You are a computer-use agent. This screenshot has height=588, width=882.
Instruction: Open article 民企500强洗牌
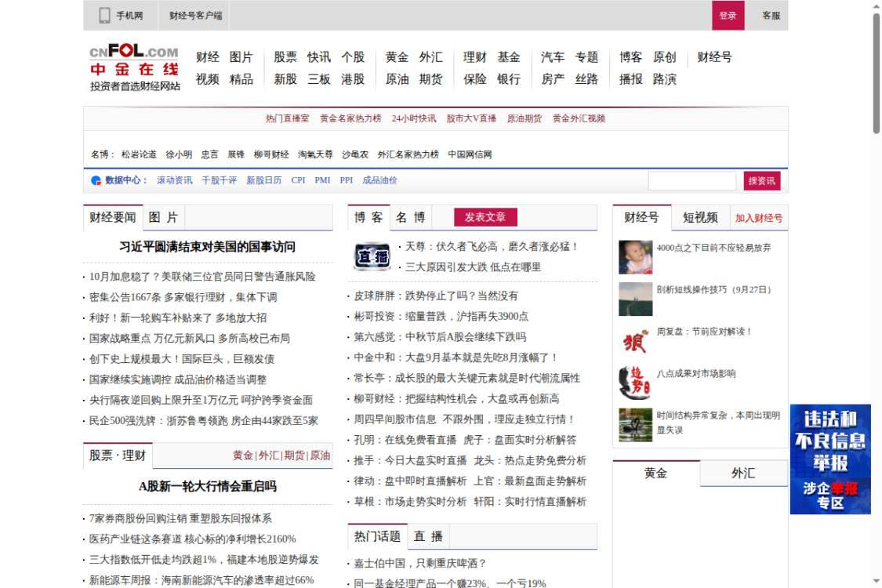[x=204, y=421]
